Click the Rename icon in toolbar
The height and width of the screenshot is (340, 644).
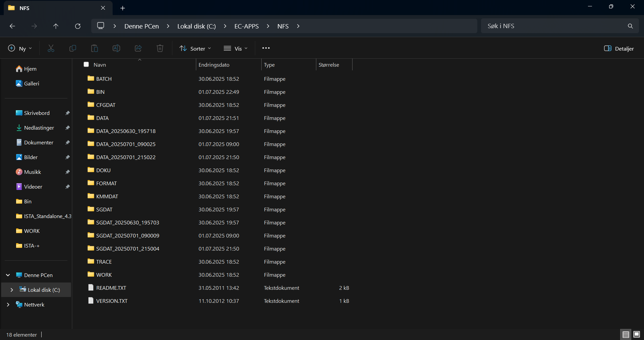point(116,49)
